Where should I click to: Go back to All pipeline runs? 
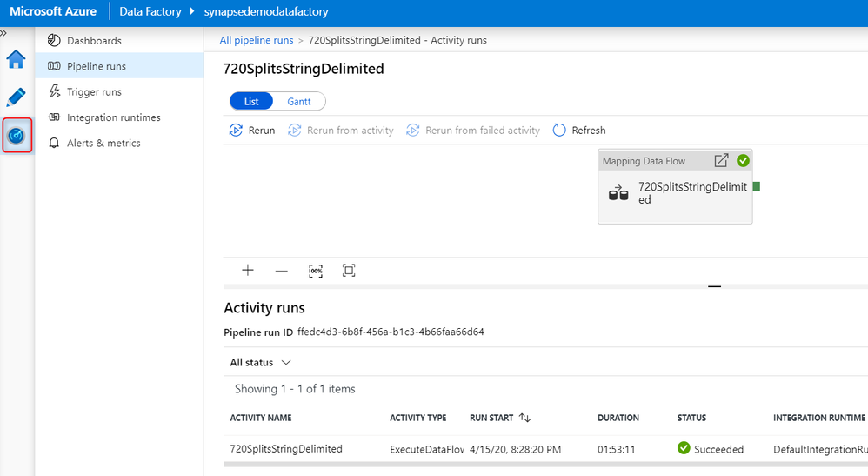[x=257, y=40]
